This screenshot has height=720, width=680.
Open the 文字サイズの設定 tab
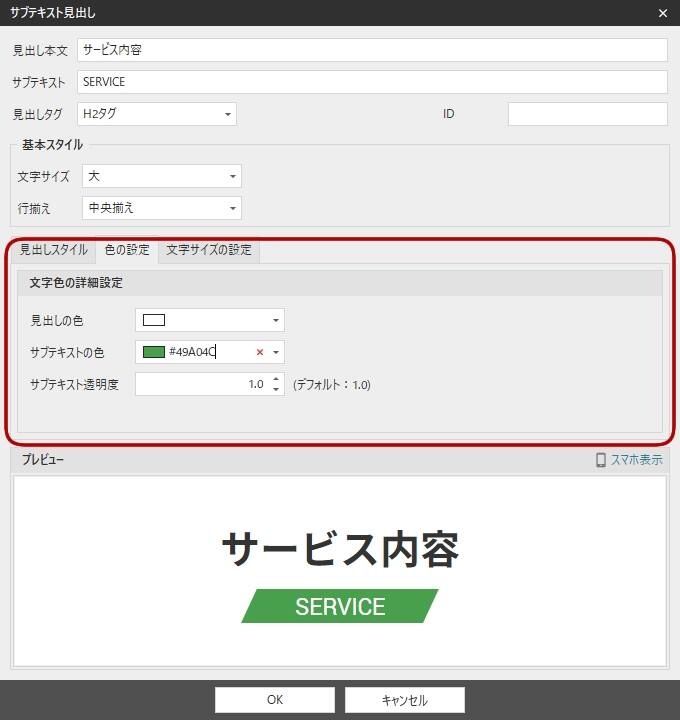click(x=209, y=250)
